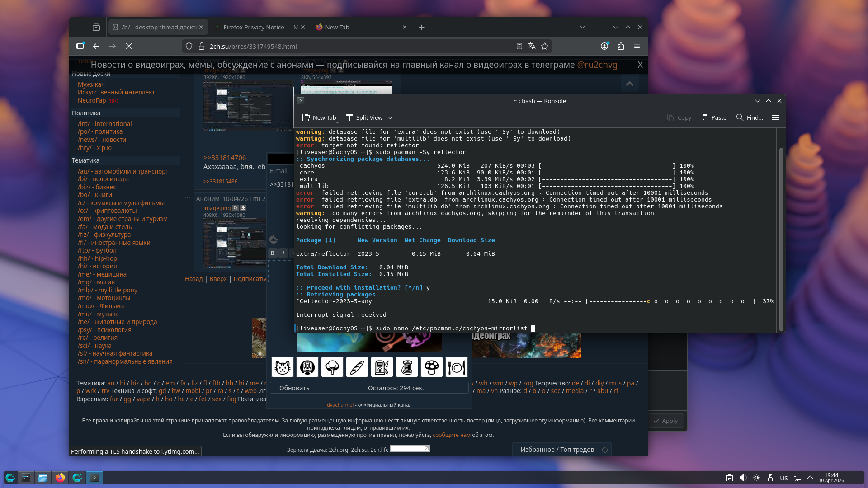This screenshot has width=868, height=488.
Task: Click Konsole New Tab button
Action: [x=319, y=117]
